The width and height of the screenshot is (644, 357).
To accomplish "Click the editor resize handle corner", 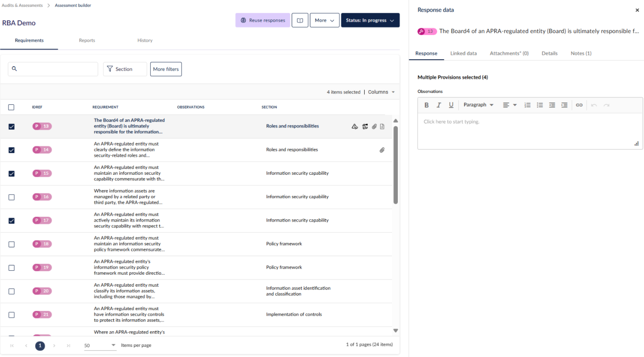I will click(x=636, y=143).
